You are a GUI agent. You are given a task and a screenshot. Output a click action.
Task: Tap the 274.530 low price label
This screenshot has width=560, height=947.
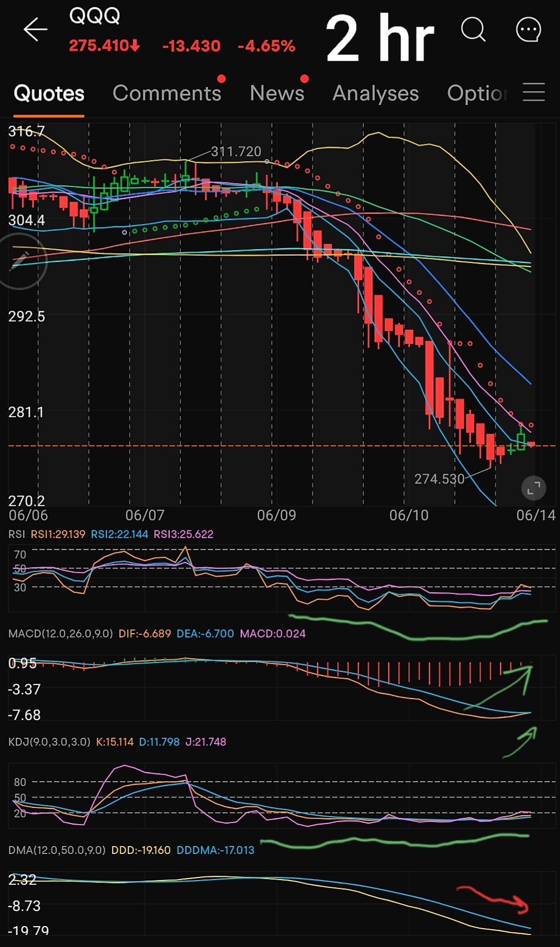point(439,479)
